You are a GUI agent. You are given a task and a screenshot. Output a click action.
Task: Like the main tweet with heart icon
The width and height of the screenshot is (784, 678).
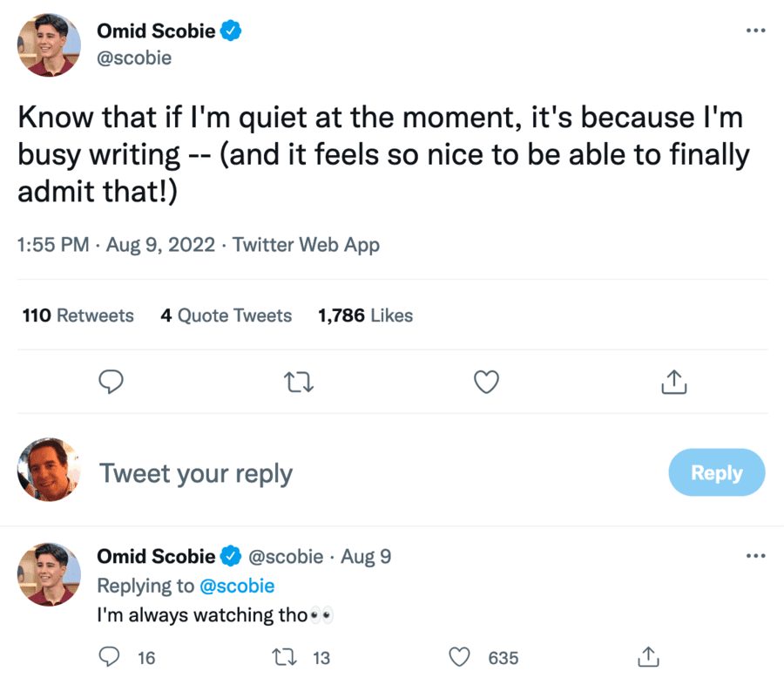click(x=486, y=381)
